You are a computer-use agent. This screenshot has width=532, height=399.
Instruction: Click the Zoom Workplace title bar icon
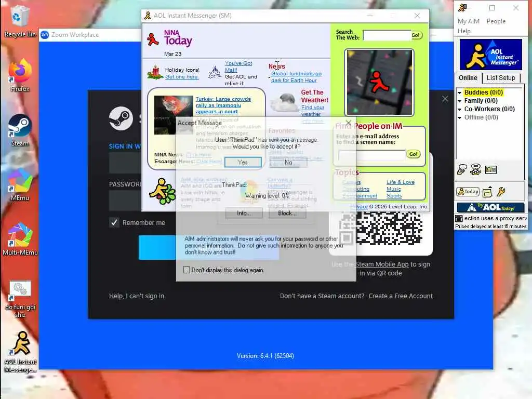[x=45, y=35]
